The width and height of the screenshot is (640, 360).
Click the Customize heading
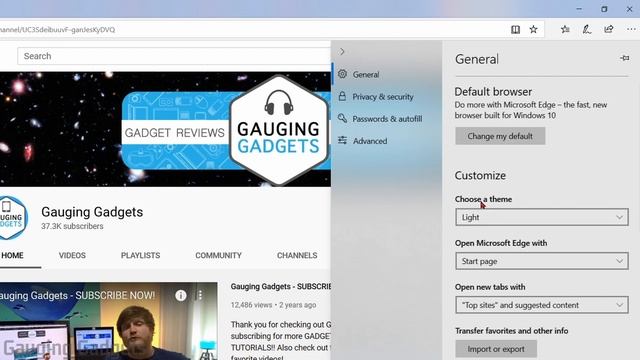tap(480, 176)
